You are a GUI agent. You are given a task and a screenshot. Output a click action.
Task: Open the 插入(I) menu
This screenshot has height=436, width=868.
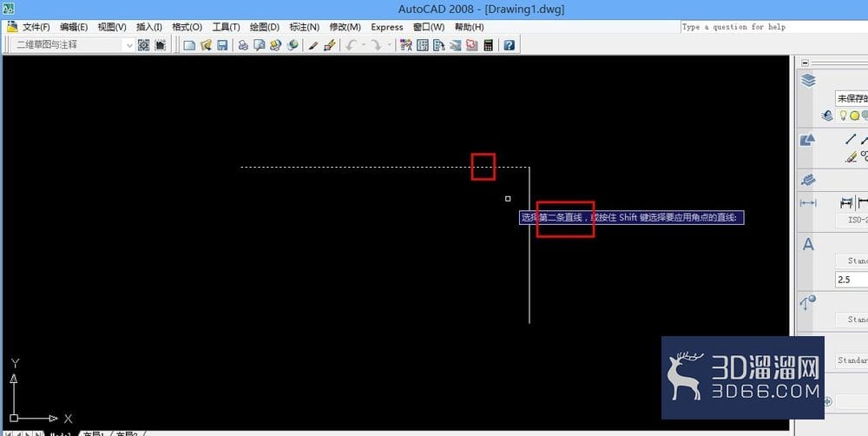[x=149, y=27]
